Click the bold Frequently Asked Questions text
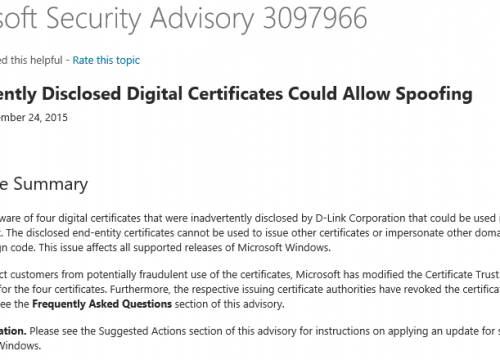 102,304
